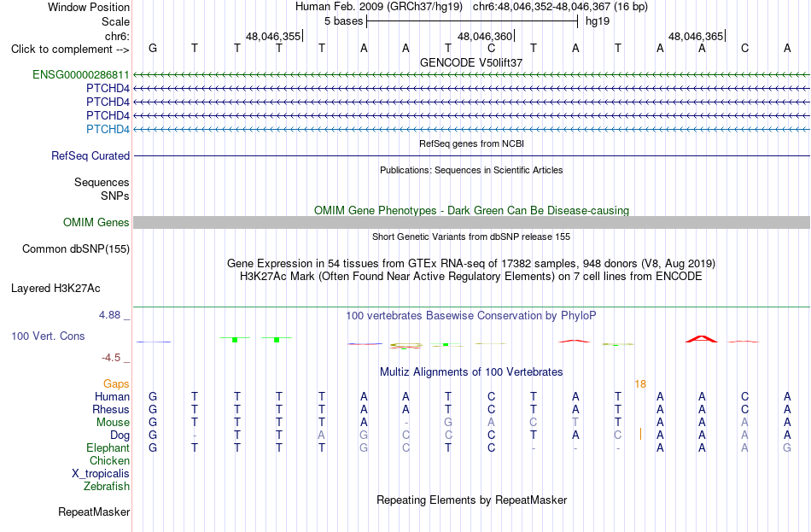Click the 4.88 conservation scale maximum

[x=109, y=315]
